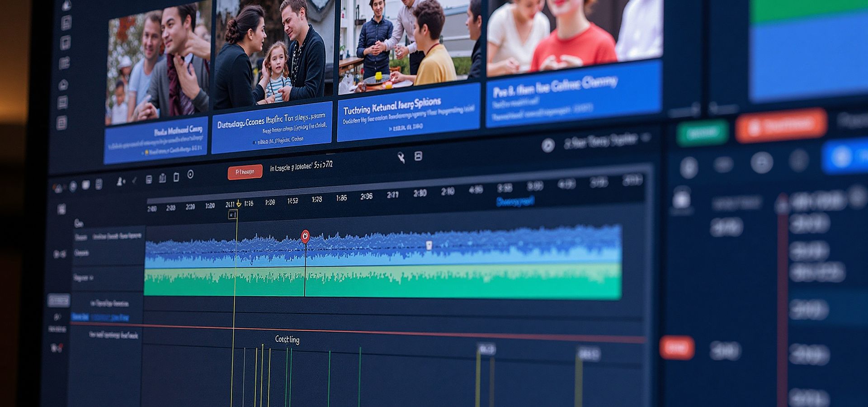Click the yellow arrow on the timeline ruler
The image size is (868, 407).
pos(239,203)
